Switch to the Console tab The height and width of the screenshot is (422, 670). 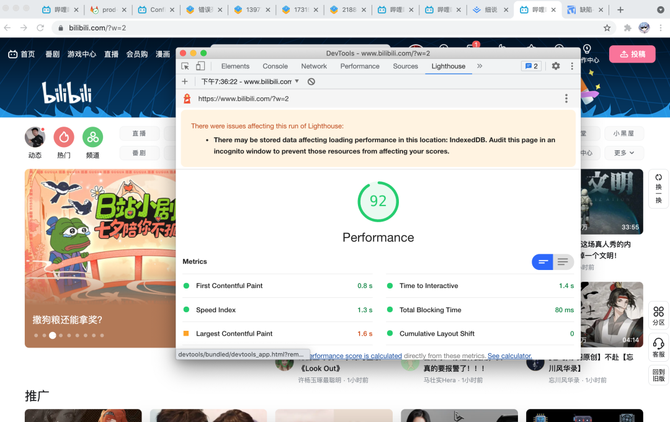click(x=275, y=66)
